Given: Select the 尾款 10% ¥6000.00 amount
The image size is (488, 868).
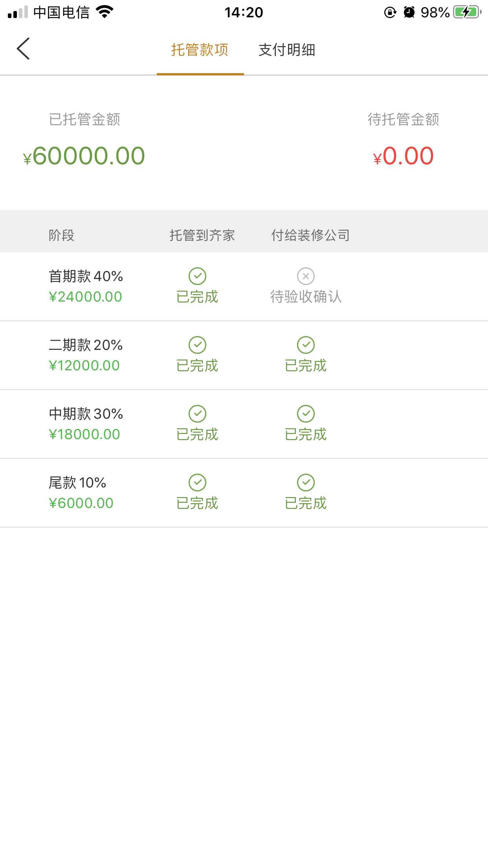Looking at the screenshot, I should coord(81,503).
